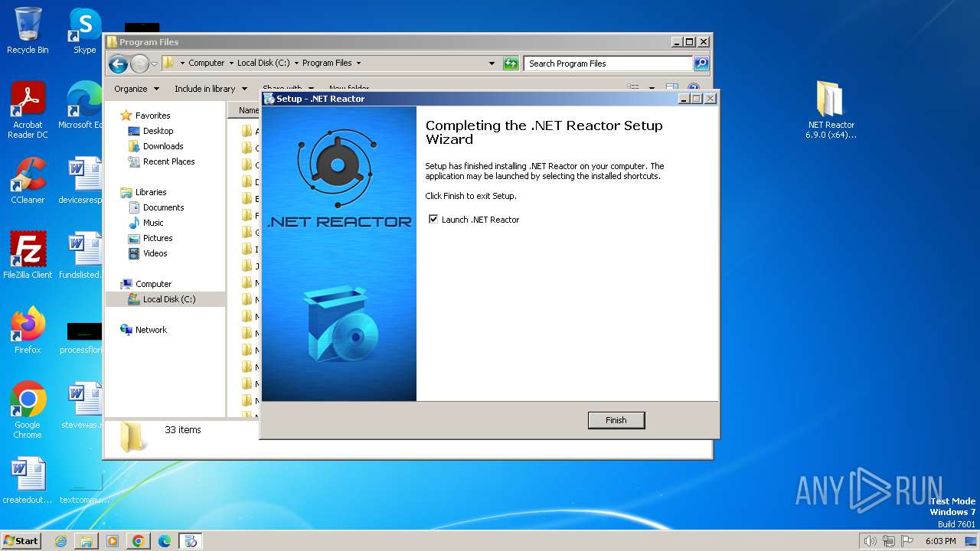Select the textcommu file on desktop
980x551 pixels.
(83, 490)
